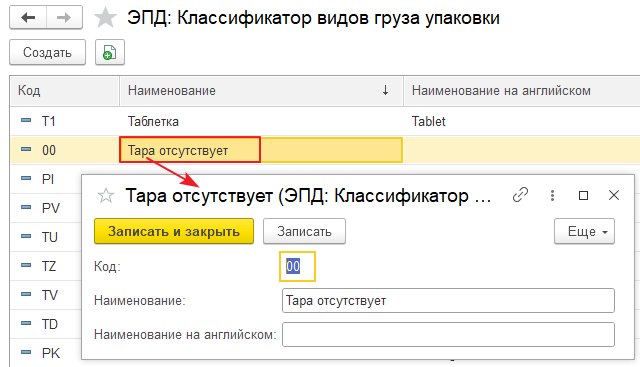Select the TZ code row
The height and width of the screenshot is (367, 640).
coord(49,266)
